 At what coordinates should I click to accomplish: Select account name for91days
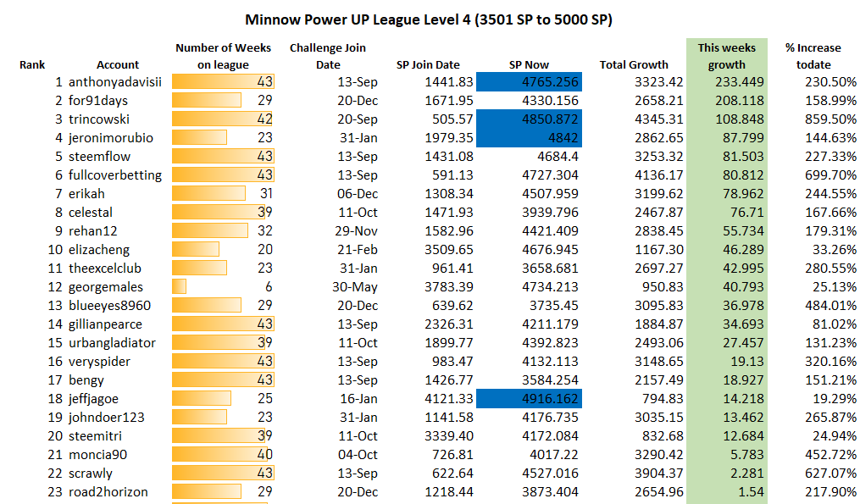[98, 101]
